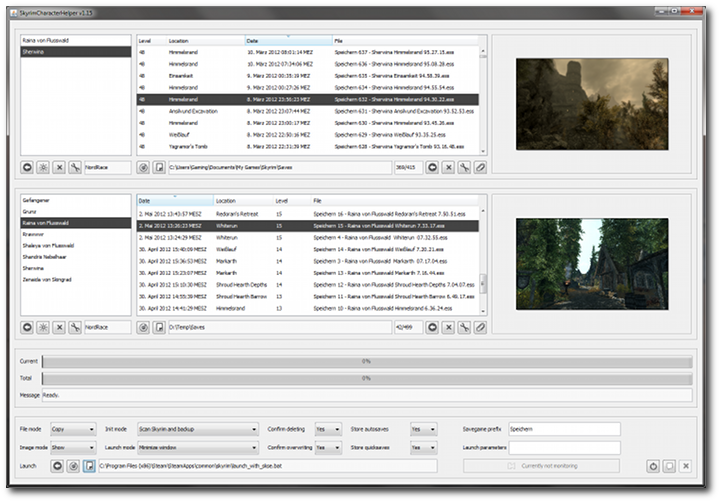
Task: Open the Confirm deleting dropdown
Action: [x=328, y=429]
